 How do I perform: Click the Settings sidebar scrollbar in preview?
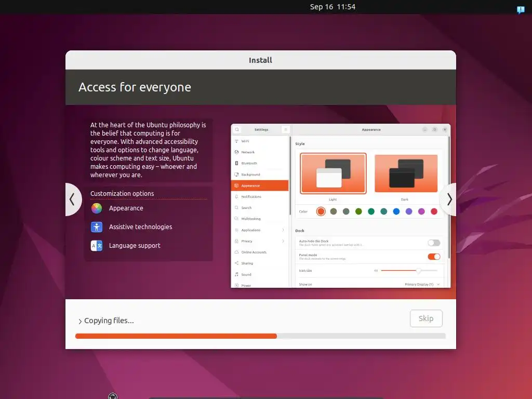290,176
